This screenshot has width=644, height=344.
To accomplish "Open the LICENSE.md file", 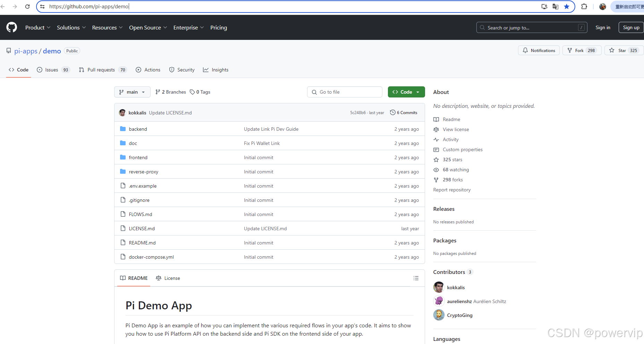I will click(142, 229).
